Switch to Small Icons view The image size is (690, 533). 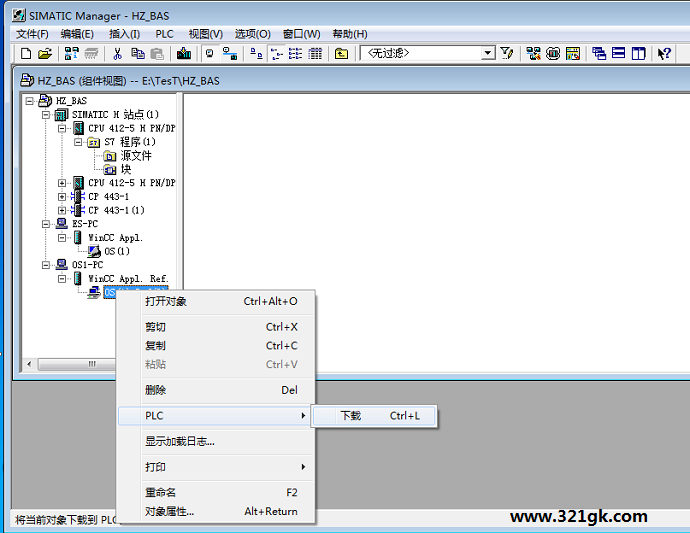pos(276,54)
